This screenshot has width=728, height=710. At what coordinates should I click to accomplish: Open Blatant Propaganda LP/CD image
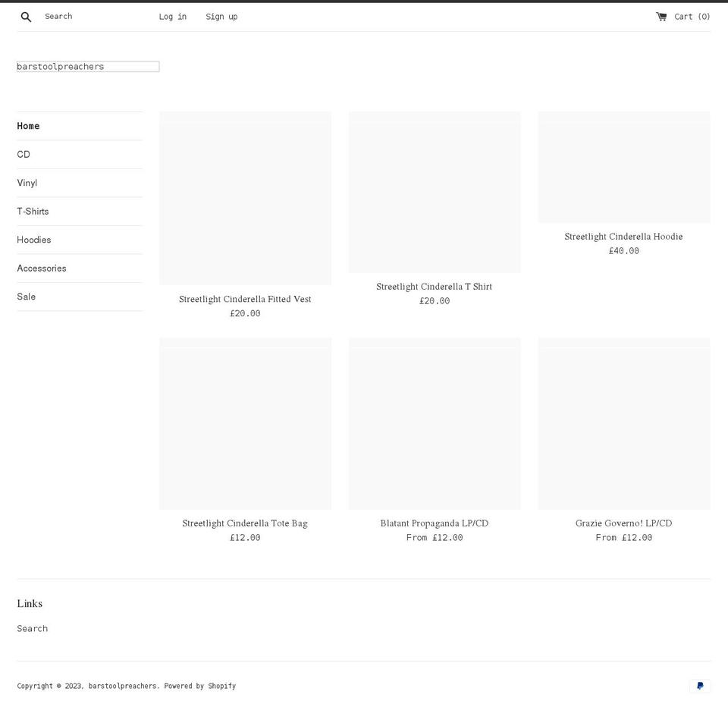click(435, 423)
